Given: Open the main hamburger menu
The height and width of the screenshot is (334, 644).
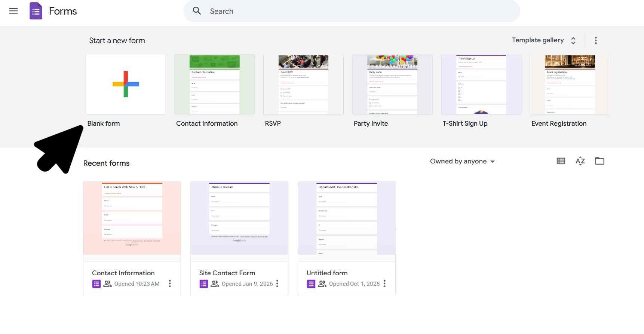Looking at the screenshot, I should (x=13, y=11).
